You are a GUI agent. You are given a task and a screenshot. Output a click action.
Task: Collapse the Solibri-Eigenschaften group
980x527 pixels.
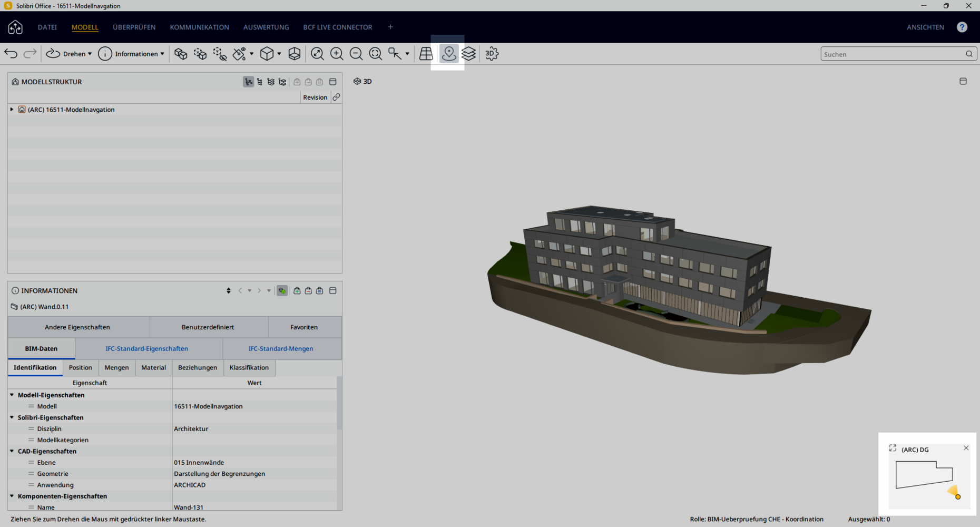click(x=12, y=417)
